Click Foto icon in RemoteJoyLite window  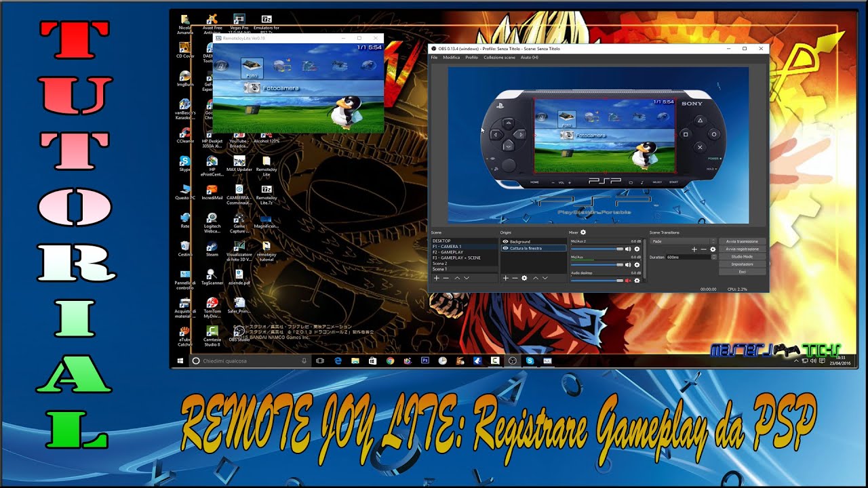click(x=252, y=67)
